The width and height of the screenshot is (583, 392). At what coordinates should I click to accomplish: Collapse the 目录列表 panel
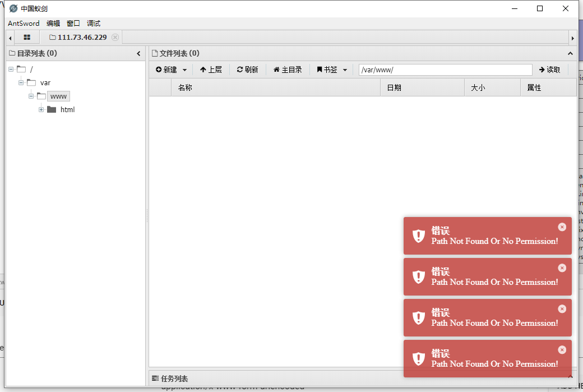point(138,53)
